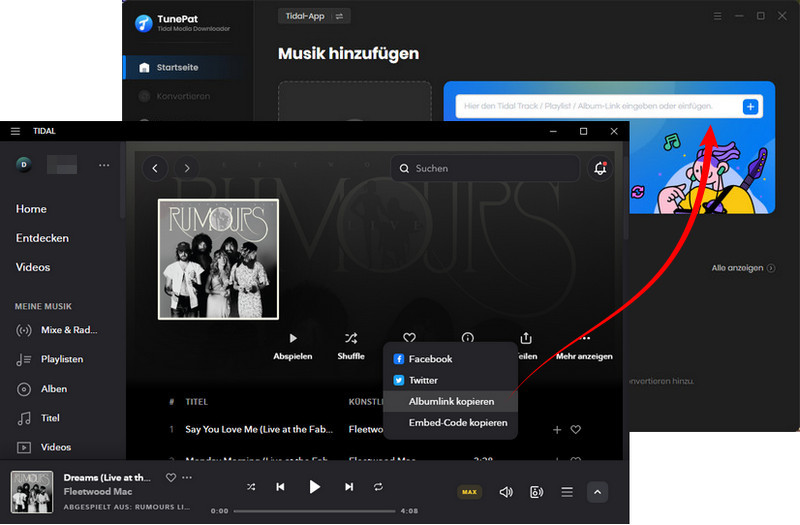Image resolution: width=800 pixels, height=525 pixels.
Task: Open Alben in Meine Musik
Action: (41, 389)
